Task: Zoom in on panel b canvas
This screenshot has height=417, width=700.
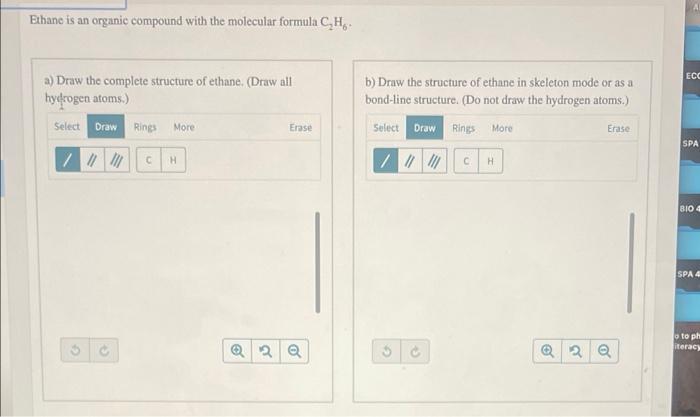Action: point(547,351)
